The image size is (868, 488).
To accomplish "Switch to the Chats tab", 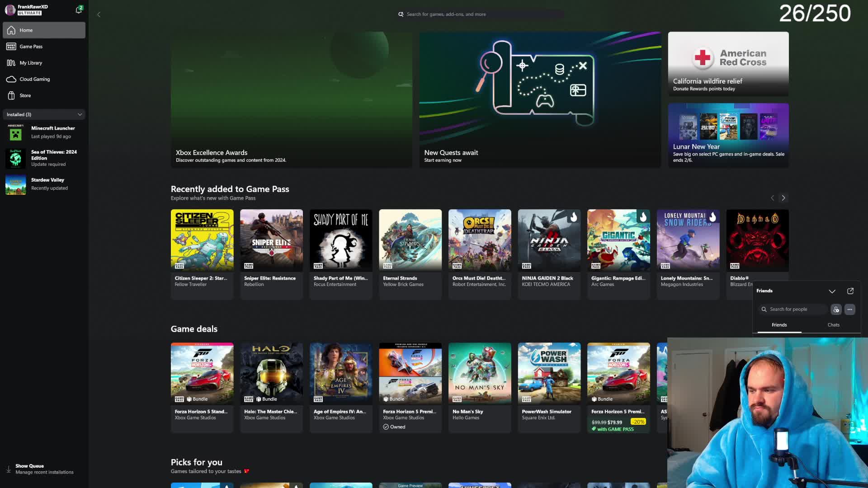I will [833, 325].
